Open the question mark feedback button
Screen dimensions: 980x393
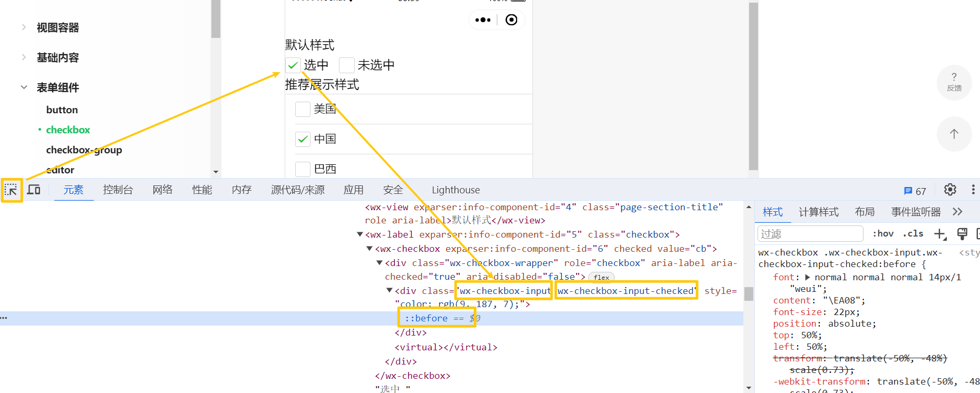pyautogui.click(x=954, y=82)
